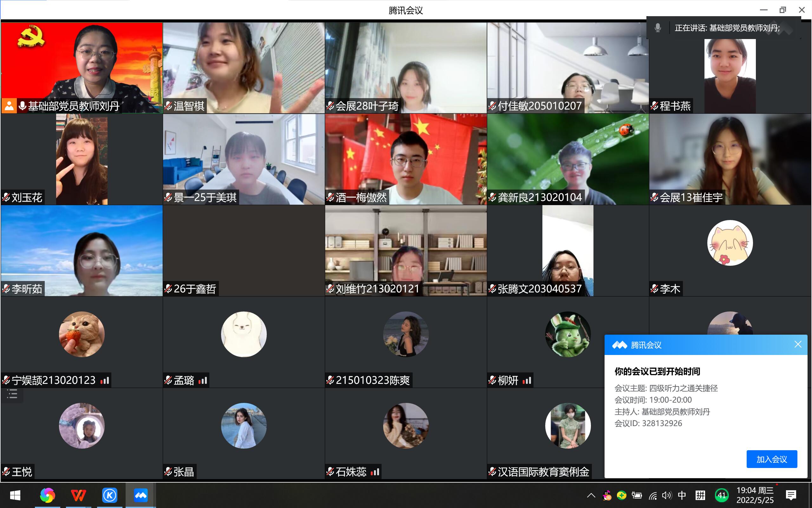
Task: Click muted mic icon next to 26于鑫哲
Action: [168, 289]
